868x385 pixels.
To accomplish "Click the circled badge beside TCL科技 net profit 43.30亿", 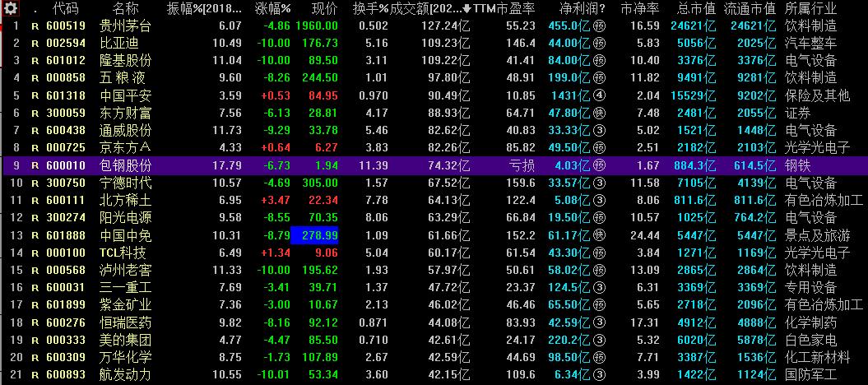I will click(600, 253).
